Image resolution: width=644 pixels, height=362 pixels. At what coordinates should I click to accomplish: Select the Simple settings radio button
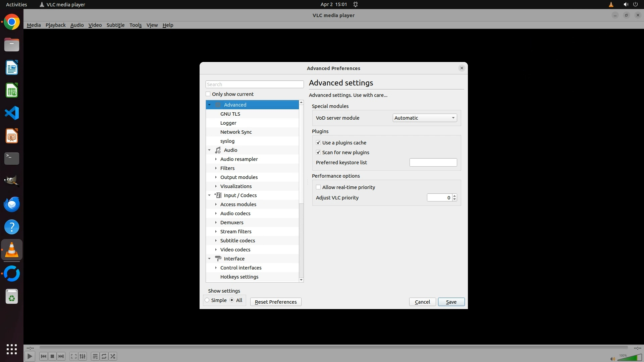207,300
